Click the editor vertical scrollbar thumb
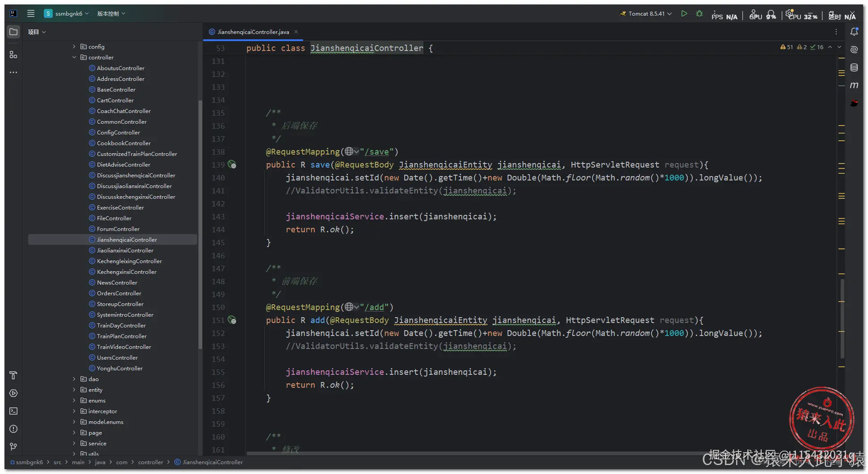Screen dimensions: 868x474 pos(842,318)
